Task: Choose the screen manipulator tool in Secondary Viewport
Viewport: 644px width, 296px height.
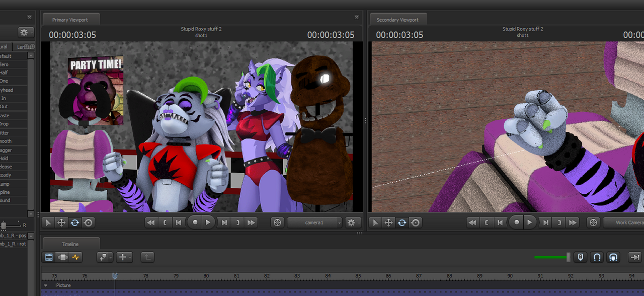Action: click(x=415, y=222)
